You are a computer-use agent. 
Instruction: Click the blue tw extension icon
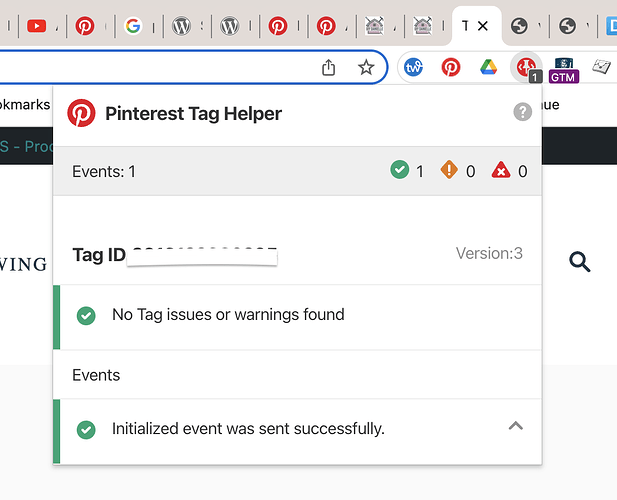[414, 67]
